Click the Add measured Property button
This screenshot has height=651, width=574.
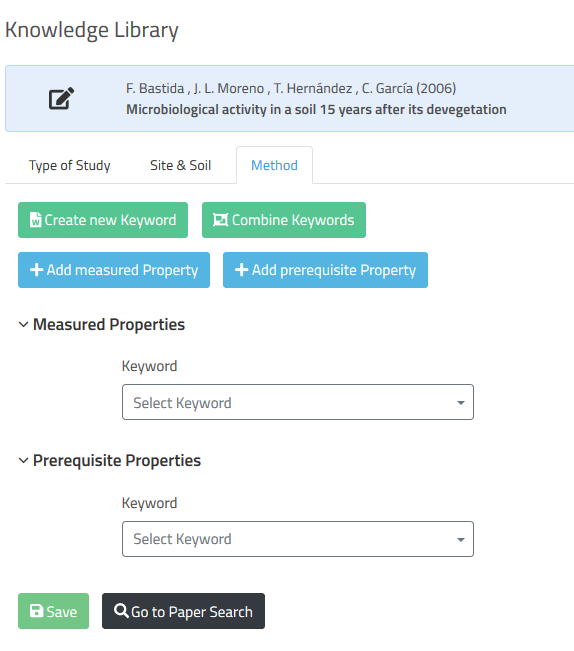(114, 270)
